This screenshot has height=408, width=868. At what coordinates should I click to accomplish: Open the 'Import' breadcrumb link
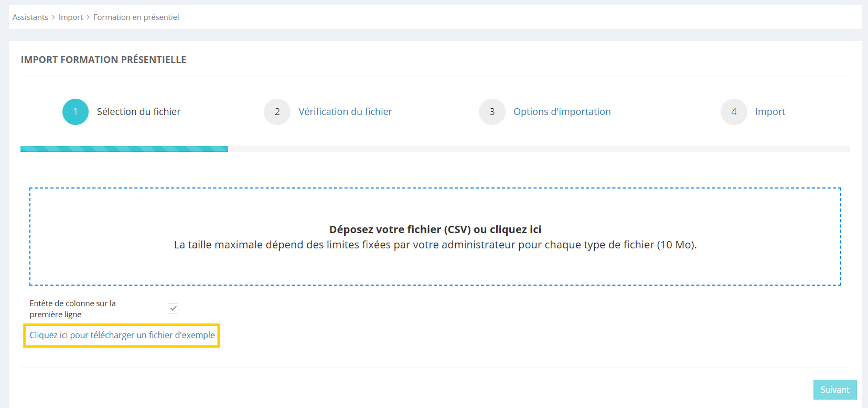pos(71,17)
